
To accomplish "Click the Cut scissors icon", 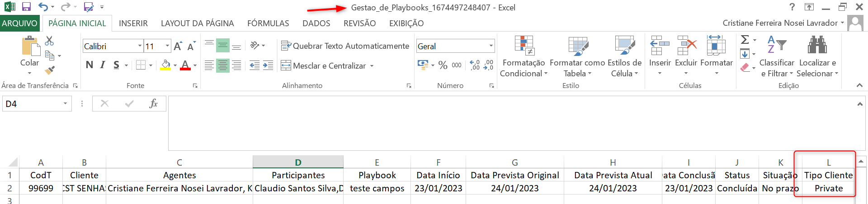I will tap(49, 41).
